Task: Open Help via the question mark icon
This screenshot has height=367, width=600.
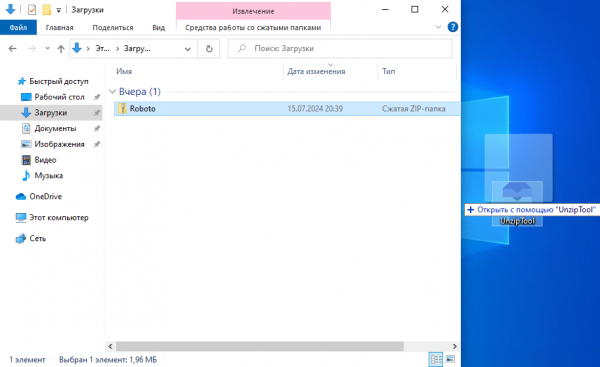Action: coord(453,27)
